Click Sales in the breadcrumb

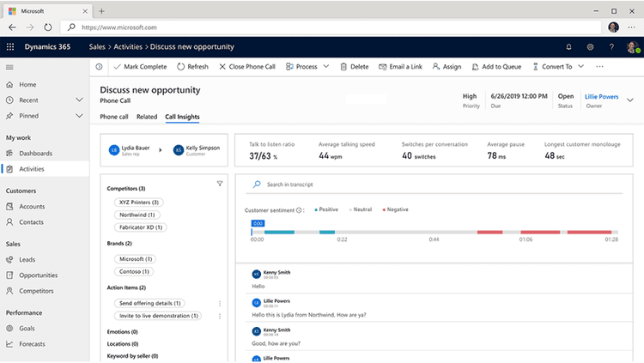[97, 47]
